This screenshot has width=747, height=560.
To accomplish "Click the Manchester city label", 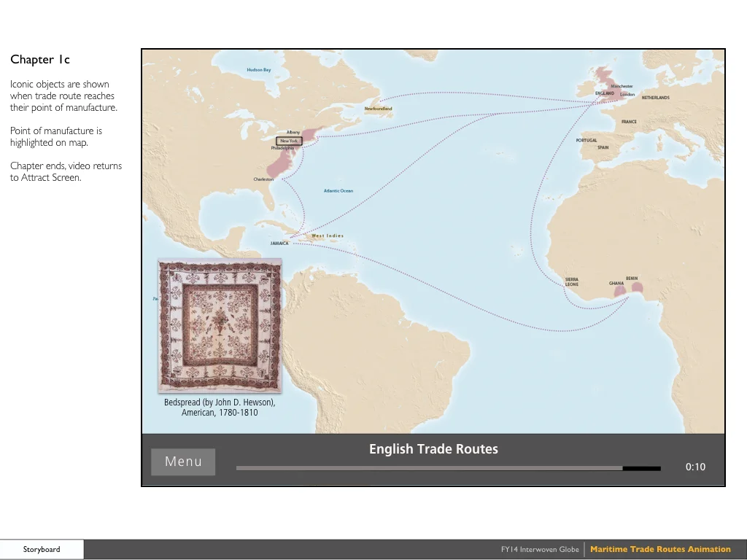I will [622, 85].
